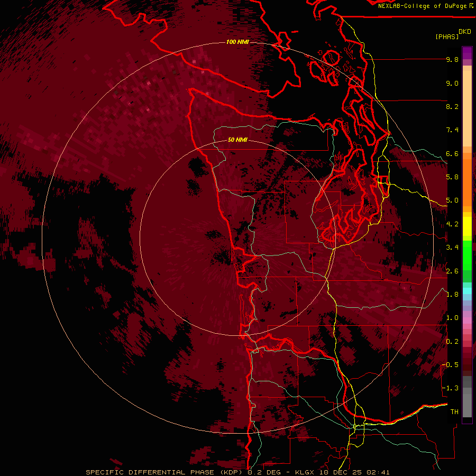The image size is (476, 476).
Task: Pick the cyan swatch near 1.8 on the legend
Action: pos(467,291)
